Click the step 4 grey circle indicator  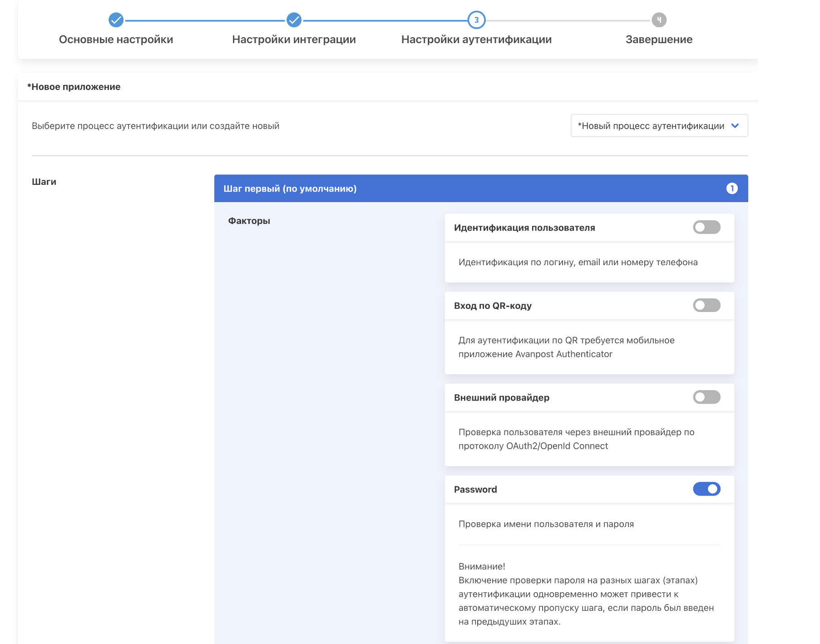[x=659, y=20]
